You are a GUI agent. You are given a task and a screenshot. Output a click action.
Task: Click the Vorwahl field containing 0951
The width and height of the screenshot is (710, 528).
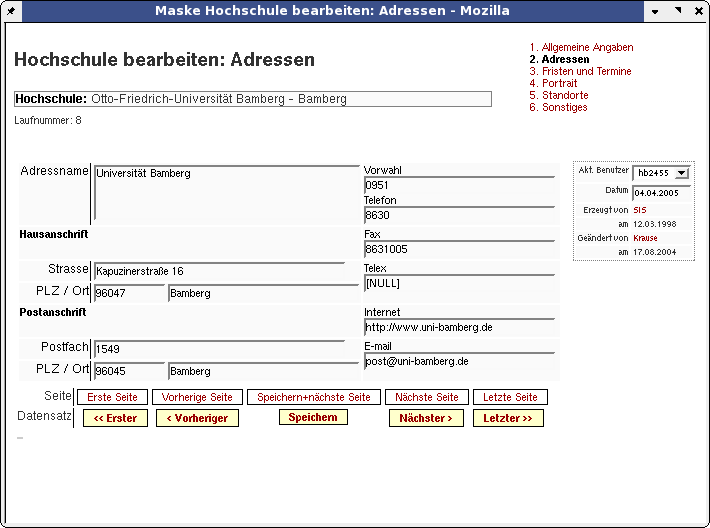click(x=459, y=185)
